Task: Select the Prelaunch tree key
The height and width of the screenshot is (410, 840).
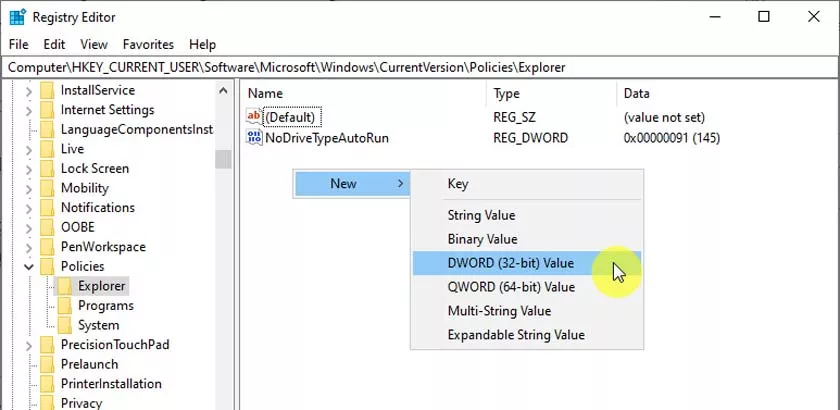Action: 89,364
